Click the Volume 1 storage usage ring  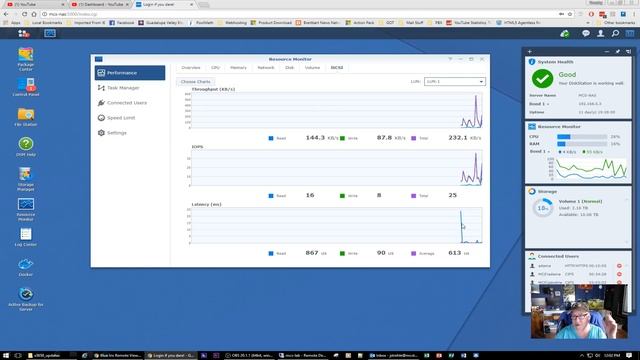(542, 208)
